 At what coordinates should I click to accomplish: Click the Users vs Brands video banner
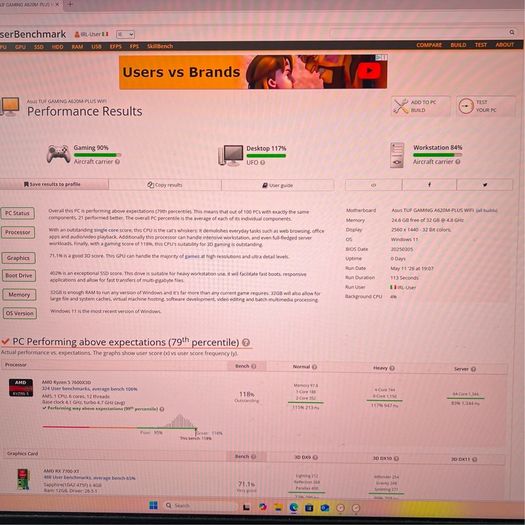point(253,72)
